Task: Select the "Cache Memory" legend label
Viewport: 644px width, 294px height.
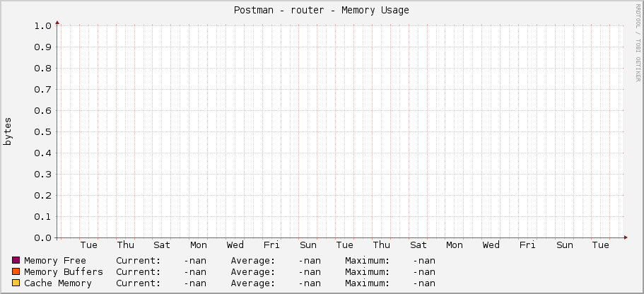Action: 58,283
